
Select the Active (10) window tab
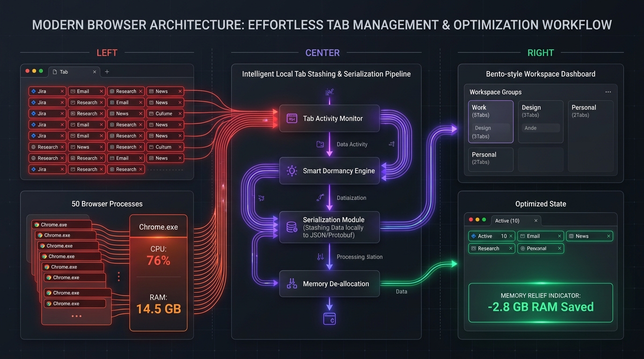pyautogui.click(x=516, y=221)
